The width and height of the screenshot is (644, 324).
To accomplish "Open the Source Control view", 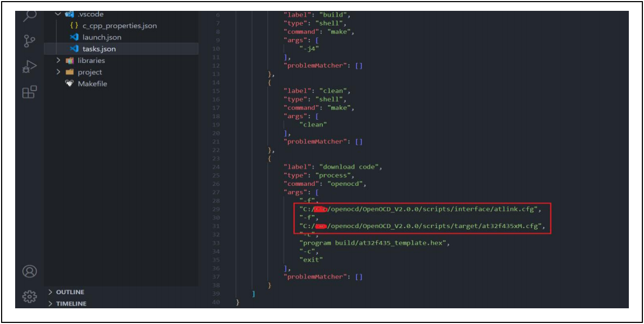I will [x=29, y=41].
